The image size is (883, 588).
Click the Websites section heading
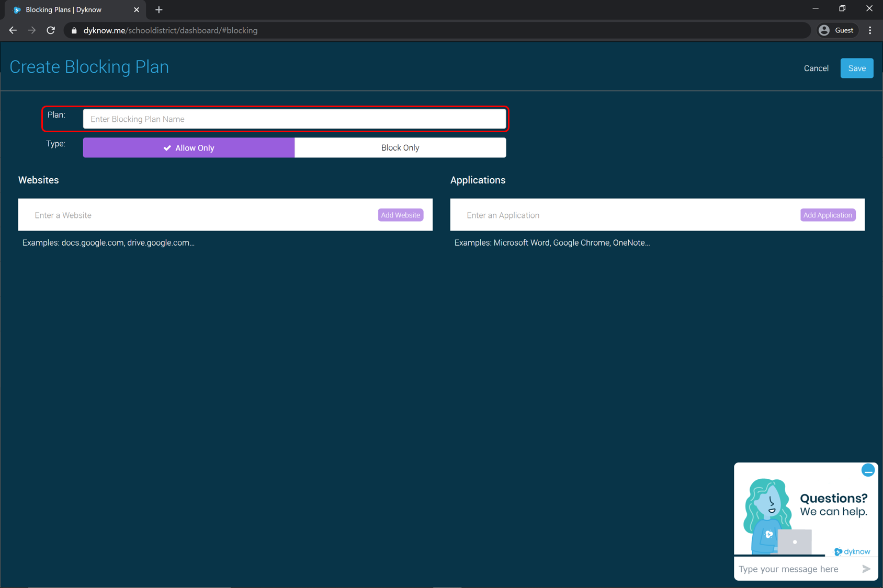click(x=39, y=180)
